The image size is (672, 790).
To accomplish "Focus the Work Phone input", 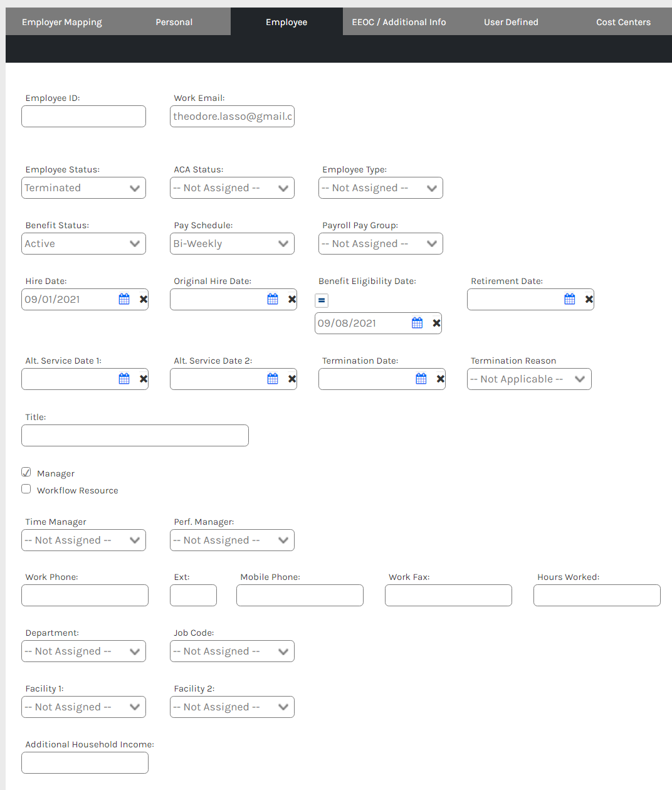I will click(85, 596).
